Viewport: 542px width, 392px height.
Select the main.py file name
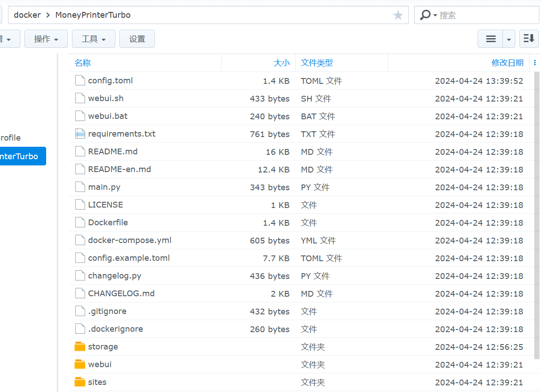point(104,187)
